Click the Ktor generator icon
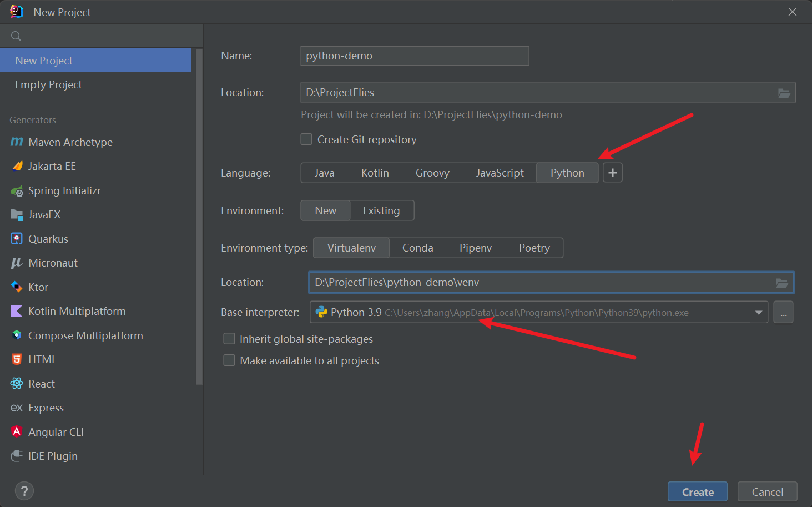 coord(17,287)
